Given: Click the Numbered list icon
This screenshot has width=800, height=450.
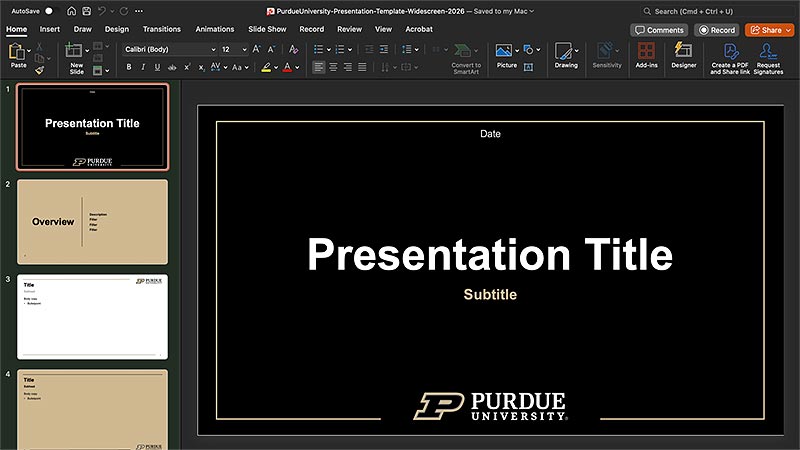Looking at the screenshot, I should pyautogui.click(x=340, y=49).
